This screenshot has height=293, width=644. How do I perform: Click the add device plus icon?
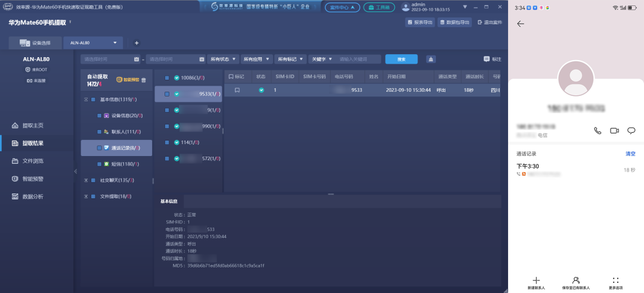click(x=137, y=43)
